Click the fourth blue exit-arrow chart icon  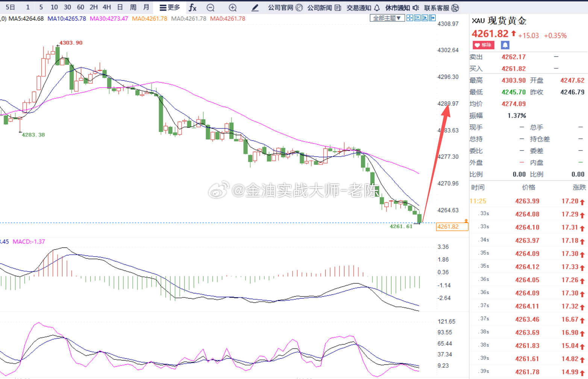pos(432,18)
